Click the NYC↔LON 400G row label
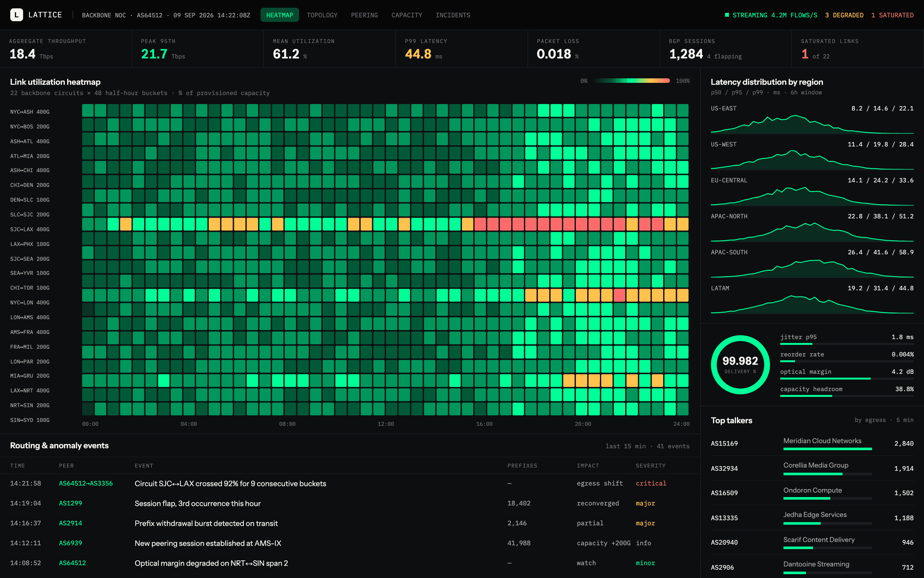Viewport: 924px width, 578px height. point(30,302)
